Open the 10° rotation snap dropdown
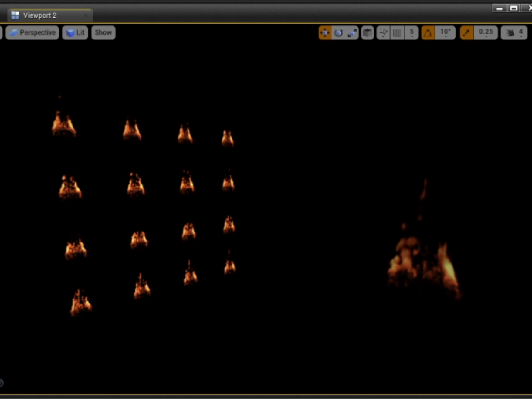Image resolution: width=532 pixels, height=399 pixels. [x=445, y=33]
